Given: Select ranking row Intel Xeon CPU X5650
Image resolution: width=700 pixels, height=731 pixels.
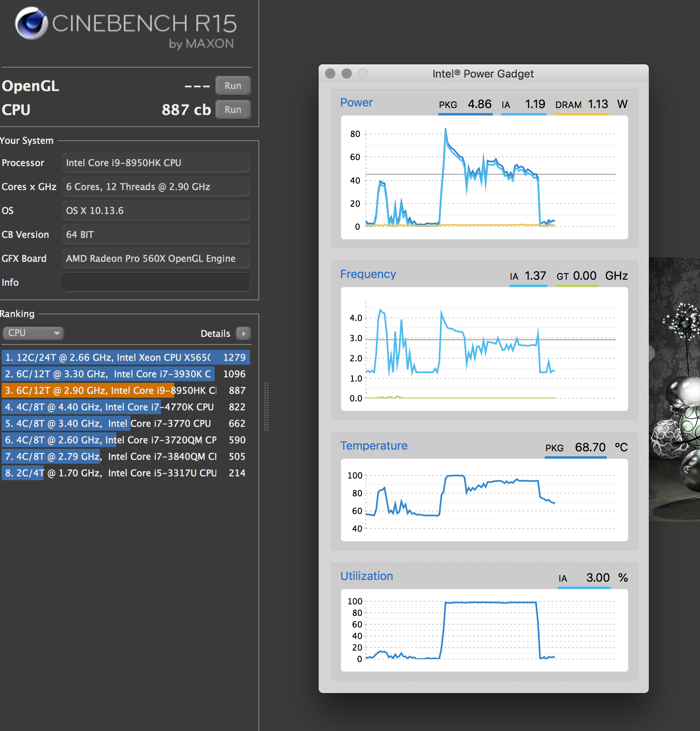Looking at the screenshot, I should click(126, 357).
